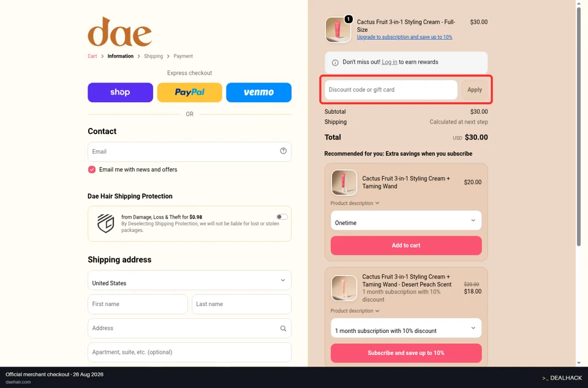The width and height of the screenshot is (588, 388).
Task: Click the $30.00 total amount
Action: click(477, 138)
